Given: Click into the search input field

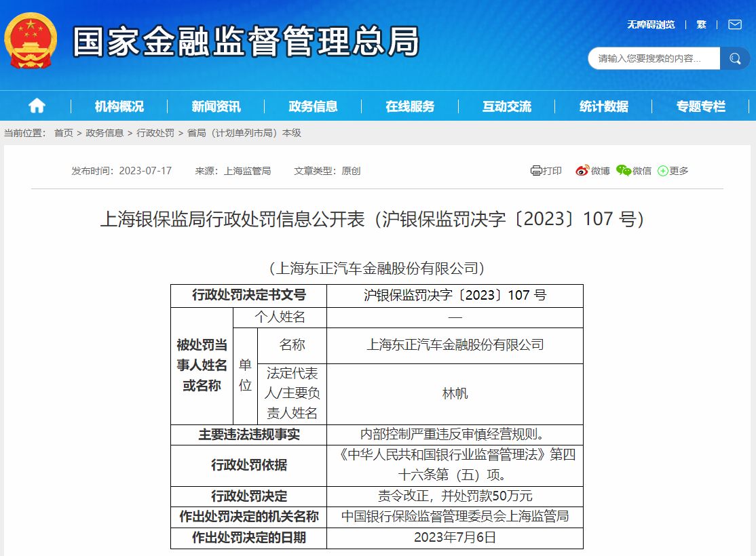Looking at the screenshot, I should 654,59.
